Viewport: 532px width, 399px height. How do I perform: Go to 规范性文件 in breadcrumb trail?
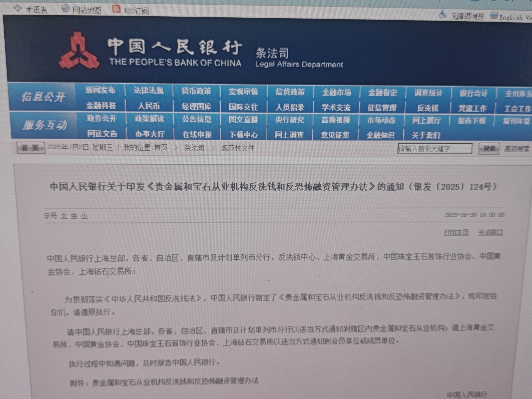(238, 148)
